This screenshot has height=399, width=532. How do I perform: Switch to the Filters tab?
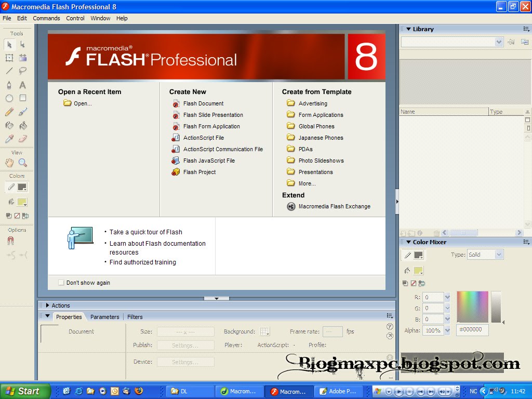[x=135, y=317]
